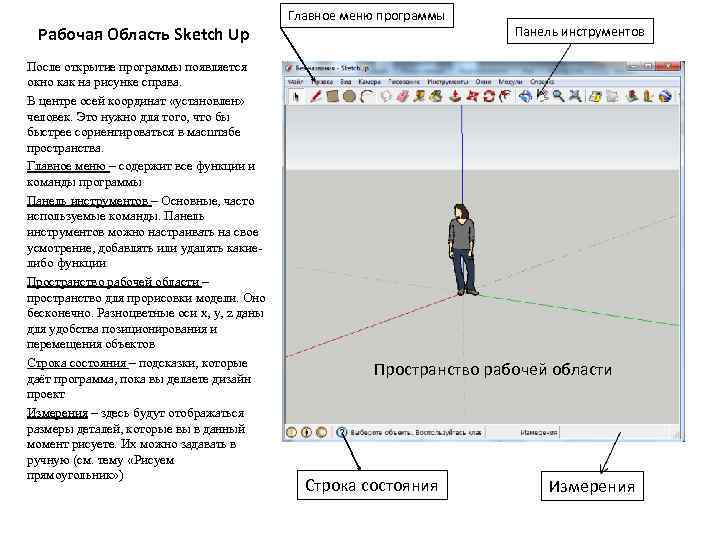This screenshot has height=540, width=720.
Task: Click the Измерения measurements input box
Action: pos(619,433)
